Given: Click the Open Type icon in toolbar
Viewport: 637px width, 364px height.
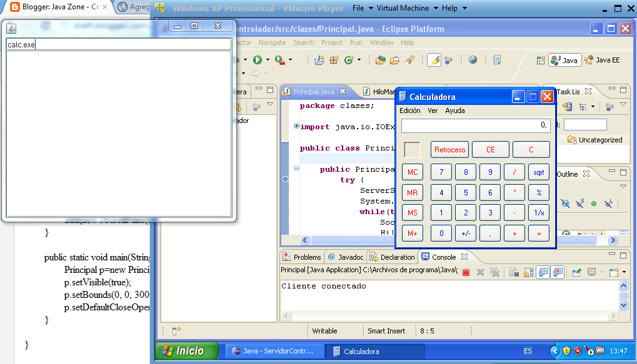Looking at the screenshot, I should (381, 61).
